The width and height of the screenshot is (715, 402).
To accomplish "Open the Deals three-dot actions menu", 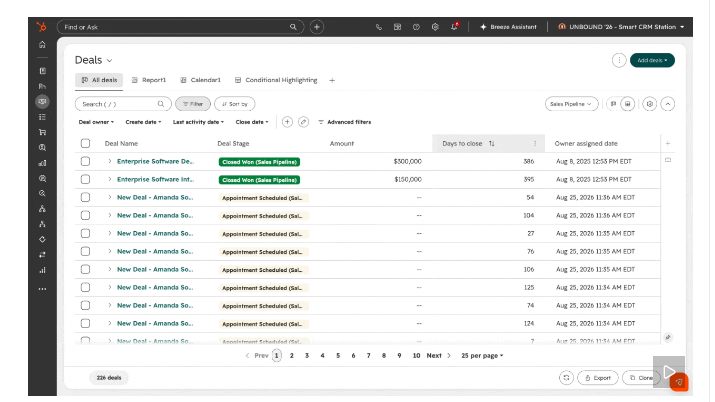I will tap(619, 60).
